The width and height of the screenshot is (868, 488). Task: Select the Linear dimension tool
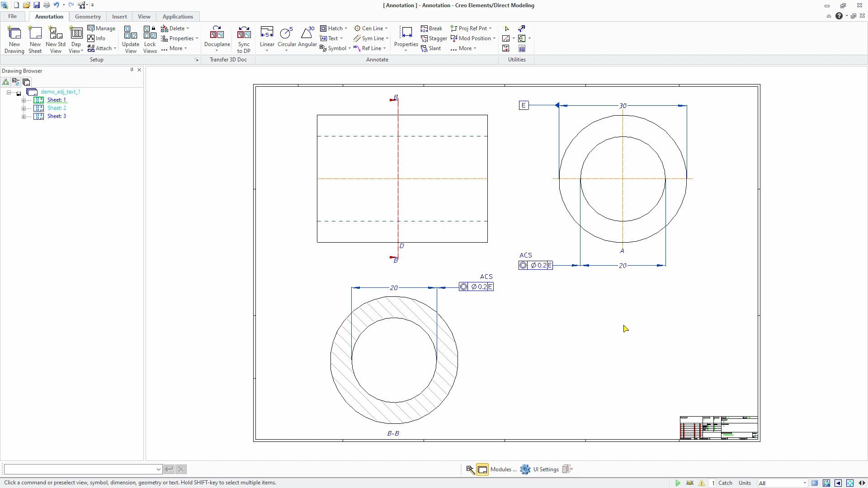click(267, 38)
